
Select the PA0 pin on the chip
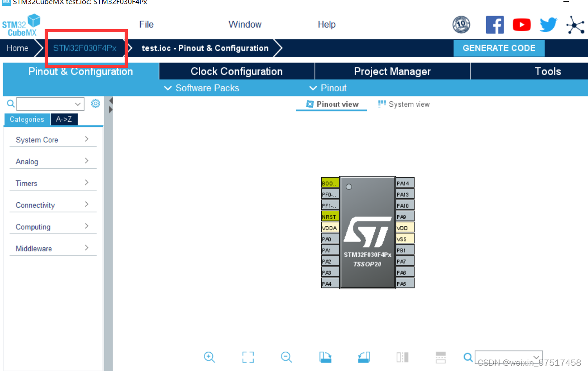pos(330,238)
